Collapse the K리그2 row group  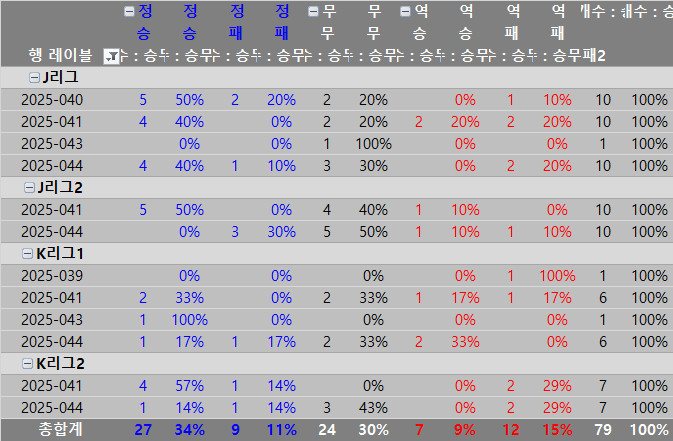(27, 364)
